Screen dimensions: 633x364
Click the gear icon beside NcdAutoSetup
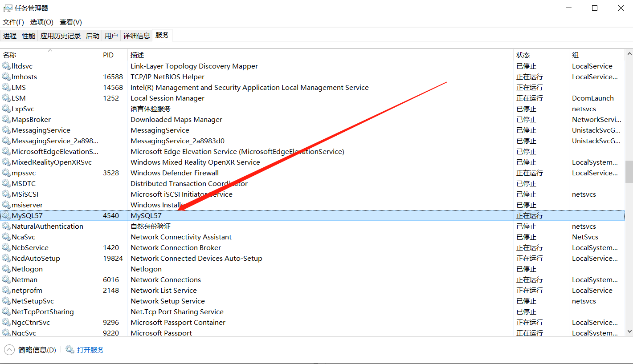click(x=6, y=258)
